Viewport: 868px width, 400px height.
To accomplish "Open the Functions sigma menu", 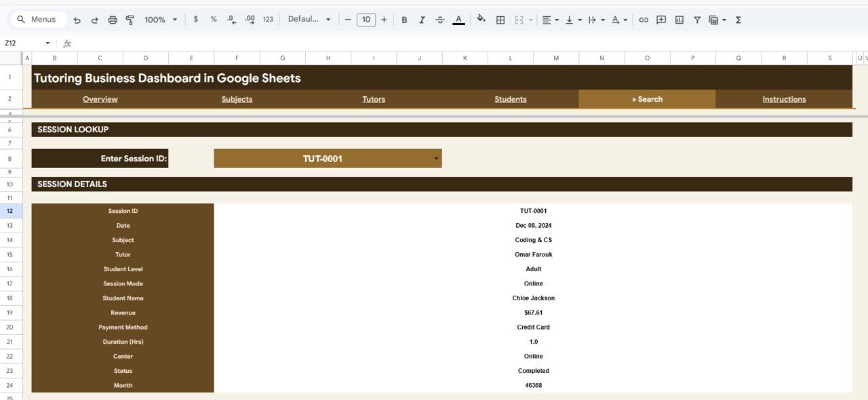I will 738,20.
